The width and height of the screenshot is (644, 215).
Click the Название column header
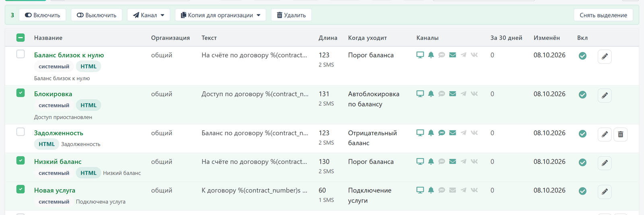[48, 38]
